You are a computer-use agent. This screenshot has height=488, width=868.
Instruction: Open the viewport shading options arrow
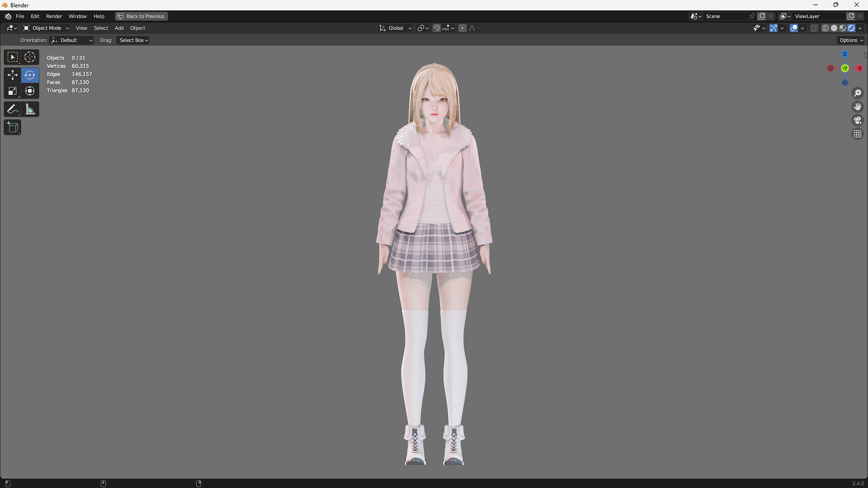[860, 28]
